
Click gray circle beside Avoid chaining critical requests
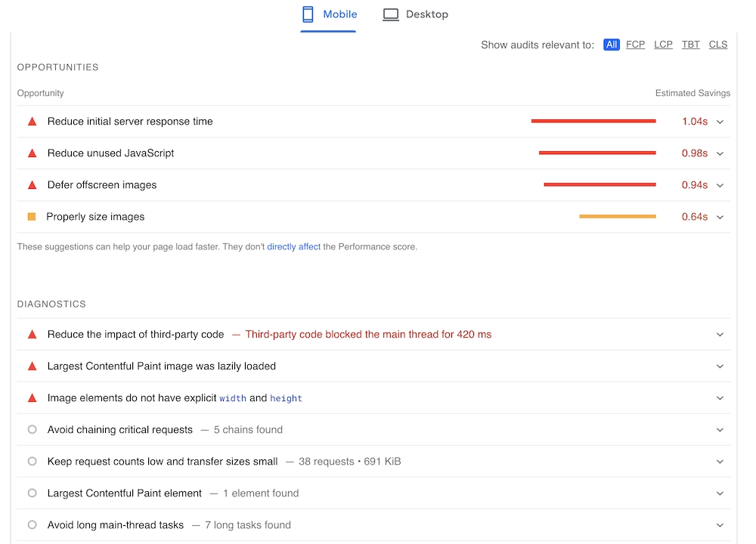click(x=33, y=429)
